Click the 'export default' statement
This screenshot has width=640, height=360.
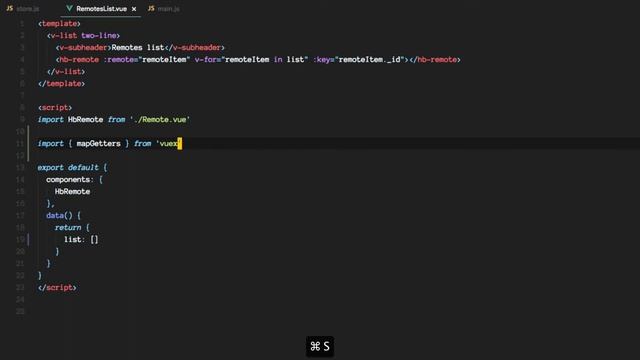[68, 167]
